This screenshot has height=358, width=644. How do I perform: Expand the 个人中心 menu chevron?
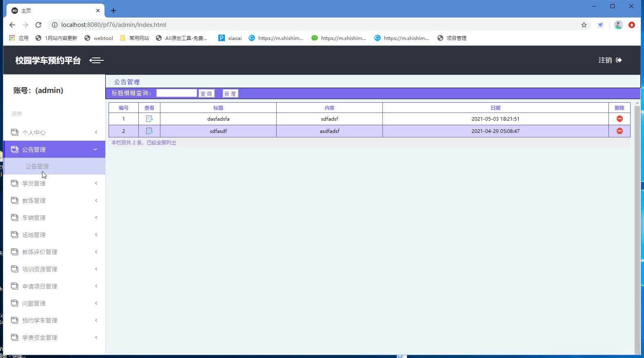pos(96,132)
